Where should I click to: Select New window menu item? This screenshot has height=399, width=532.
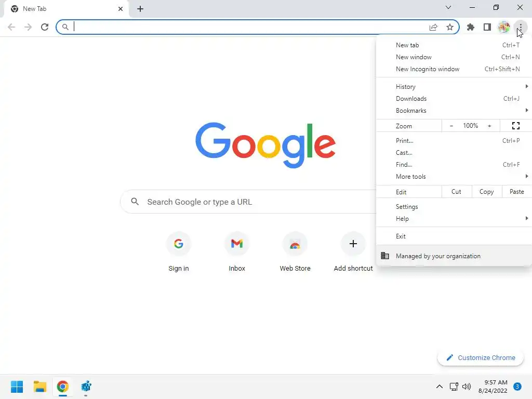tap(454, 57)
